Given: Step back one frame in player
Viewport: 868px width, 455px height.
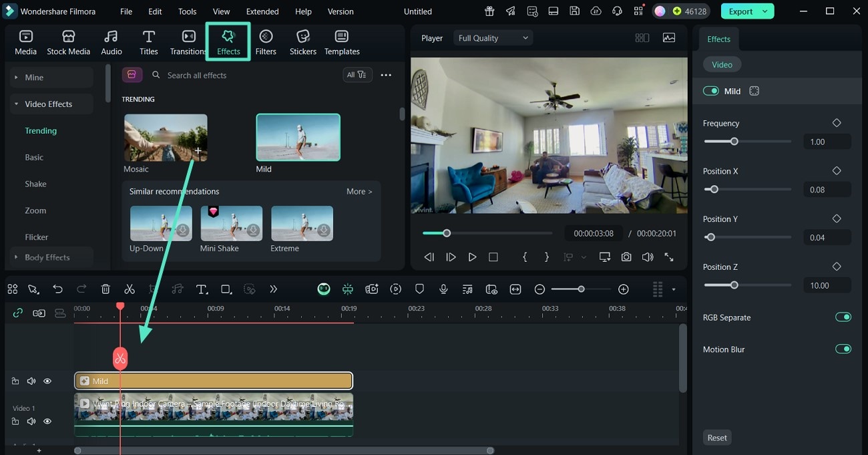Looking at the screenshot, I should pyautogui.click(x=429, y=257).
